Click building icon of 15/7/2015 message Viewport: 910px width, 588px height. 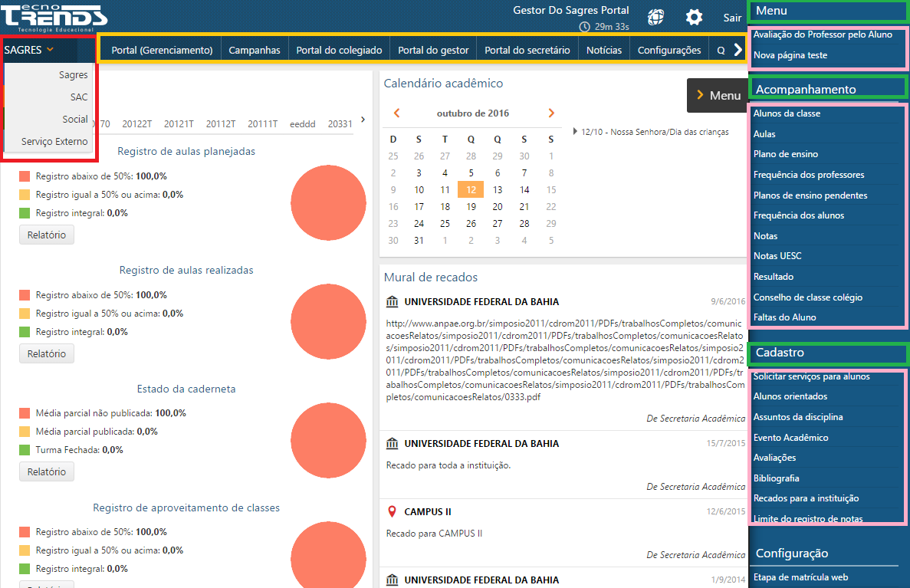pyautogui.click(x=393, y=444)
